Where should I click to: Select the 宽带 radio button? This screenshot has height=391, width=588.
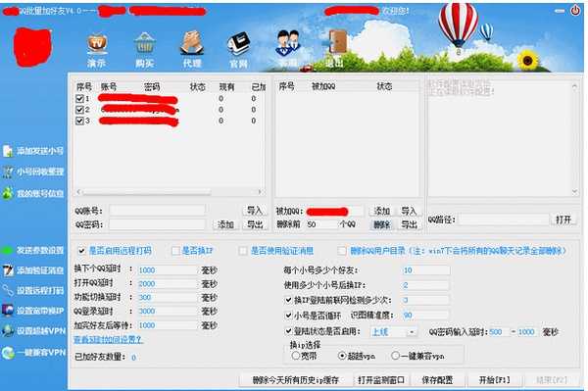click(296, 356)
